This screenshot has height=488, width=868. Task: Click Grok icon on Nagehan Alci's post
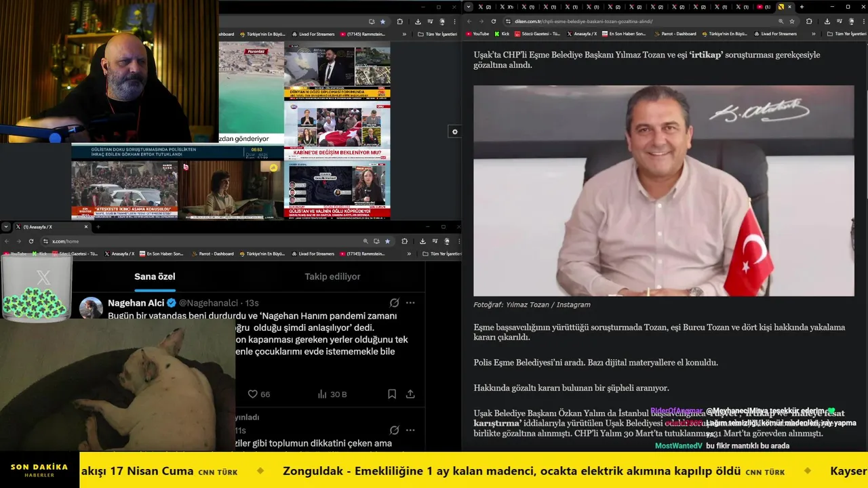394,303
